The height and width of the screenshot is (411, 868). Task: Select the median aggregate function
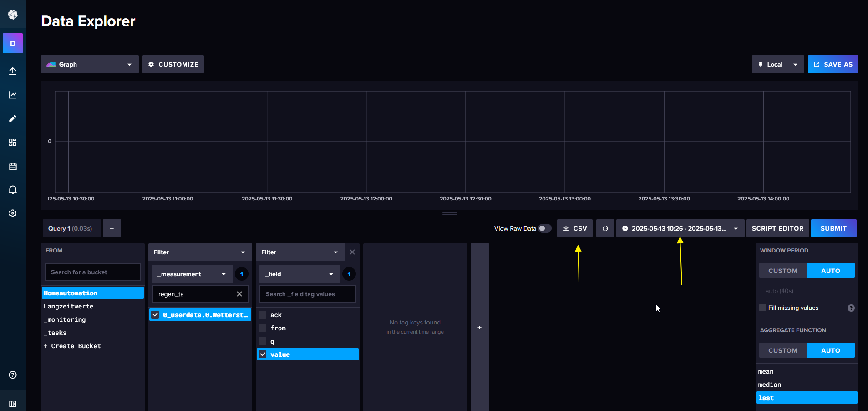point(807,385)
